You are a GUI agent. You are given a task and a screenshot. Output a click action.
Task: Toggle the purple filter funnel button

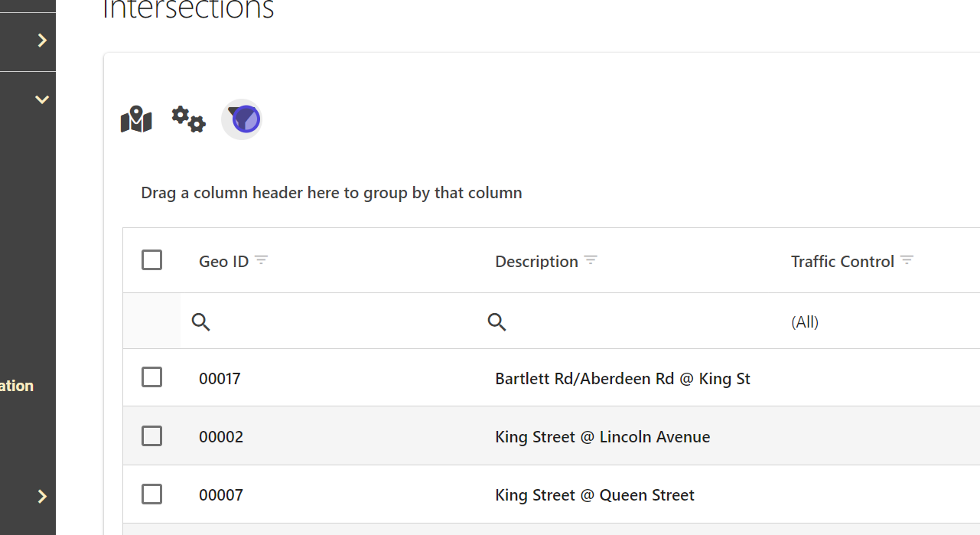[x=243, y=119]
